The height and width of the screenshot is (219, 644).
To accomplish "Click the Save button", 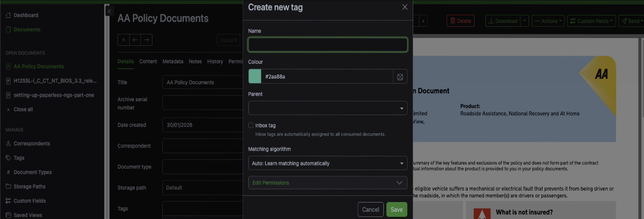I will tap(397, 210).
